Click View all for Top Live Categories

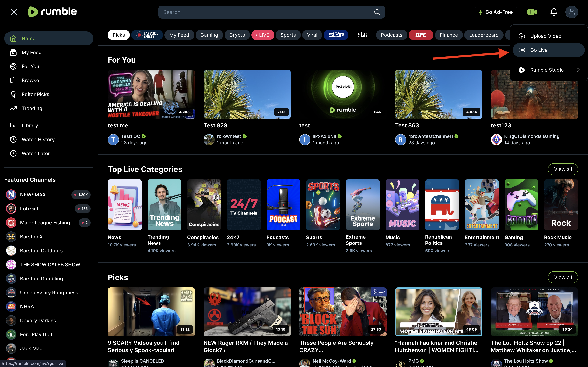click(x=563, y=169)
